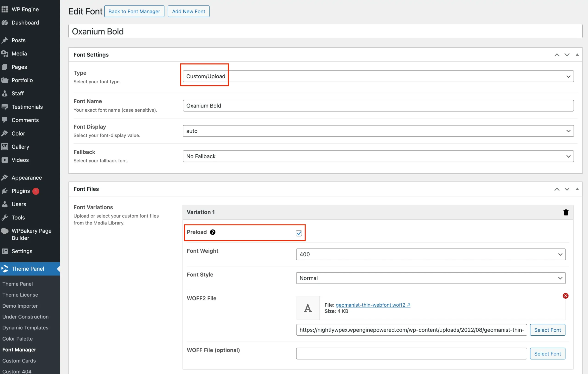The width and height of the screenshot is (588, 374).
Task: Click the Tools wrench icon
Action: point(5,217)
